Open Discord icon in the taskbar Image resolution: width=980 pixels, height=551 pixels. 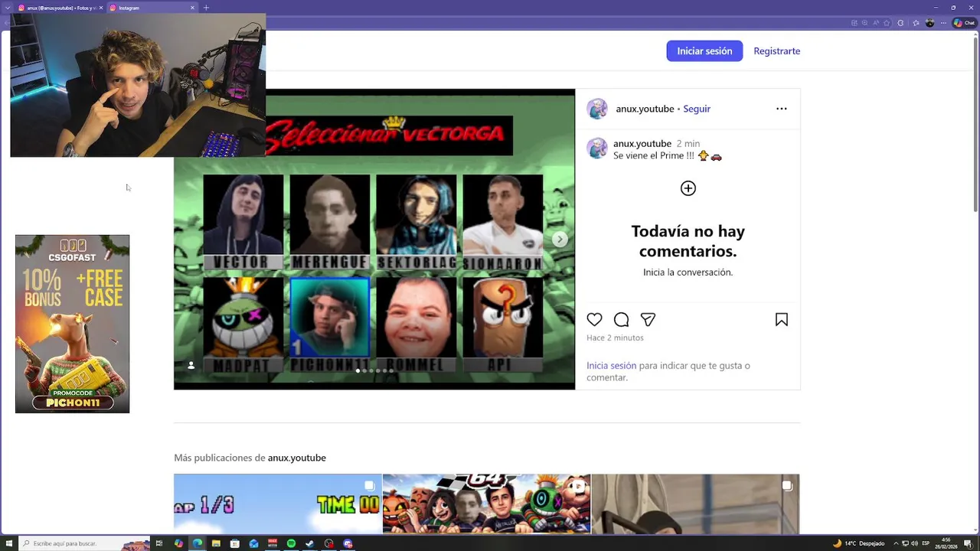pos(347,543)
